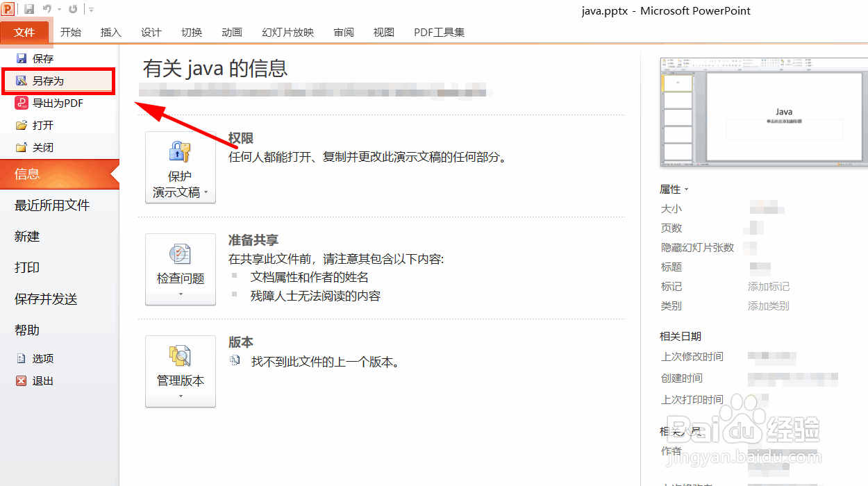Click the 添加类别 field

(769, 306)
